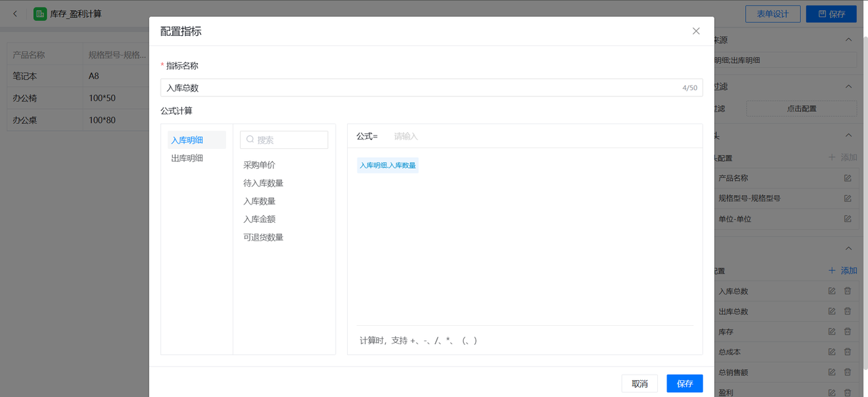Delete the 库存 indicator via trash icon
Screen dimensions: 868x397
click(847, 332)
